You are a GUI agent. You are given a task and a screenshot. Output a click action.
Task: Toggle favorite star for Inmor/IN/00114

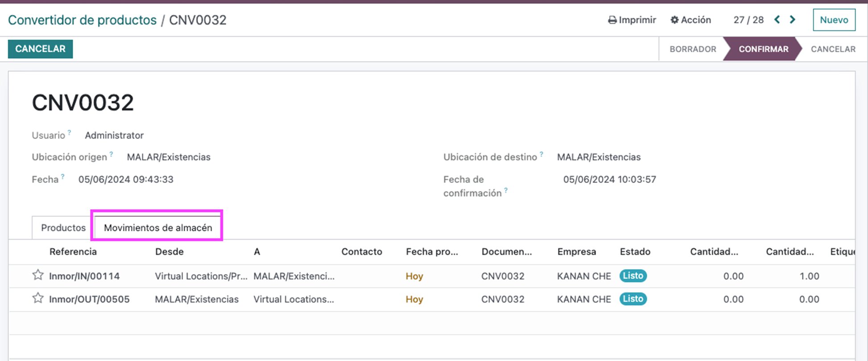pos(38,275)
